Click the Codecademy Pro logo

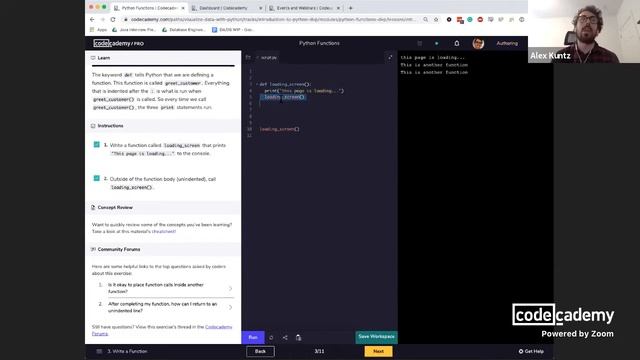pyautogui.click(x=118, y=43)
